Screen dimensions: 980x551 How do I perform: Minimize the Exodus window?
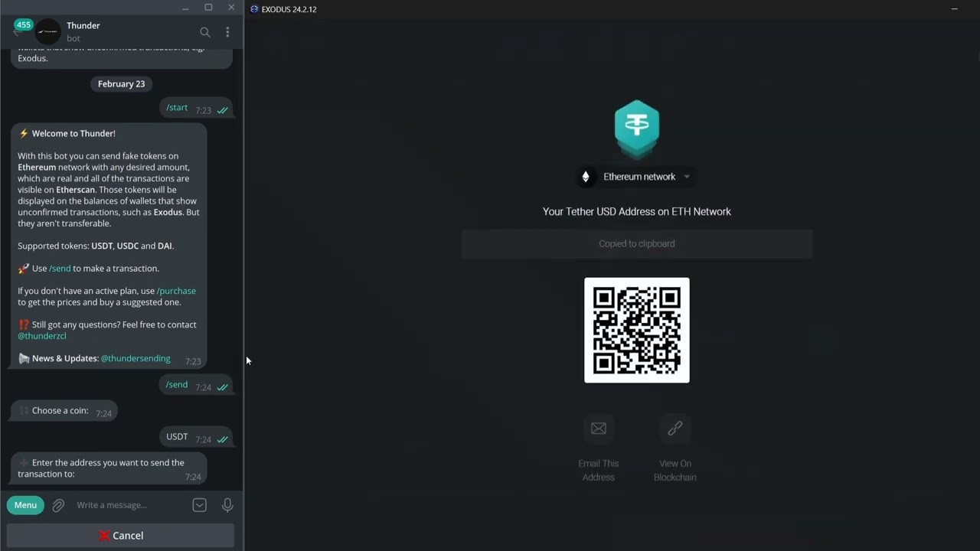954,9
